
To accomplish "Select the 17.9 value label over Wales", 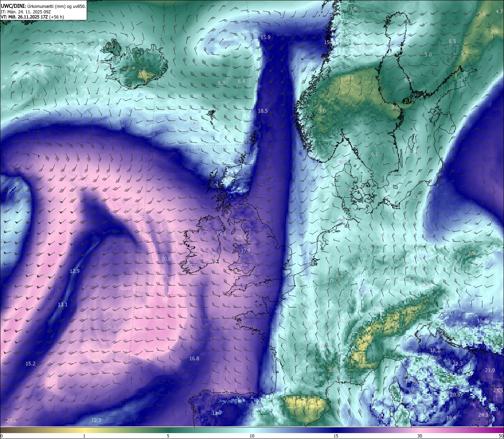I will (245, 251).
